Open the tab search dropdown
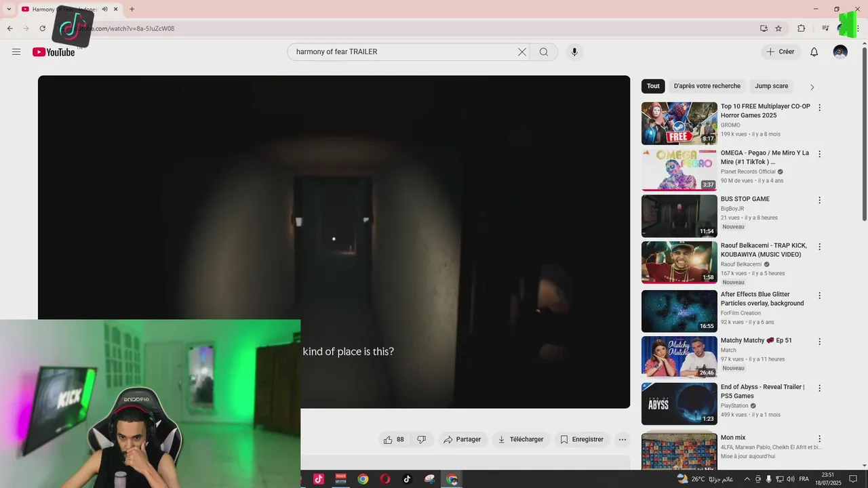 pyautogui.click(x=8, y=9)
